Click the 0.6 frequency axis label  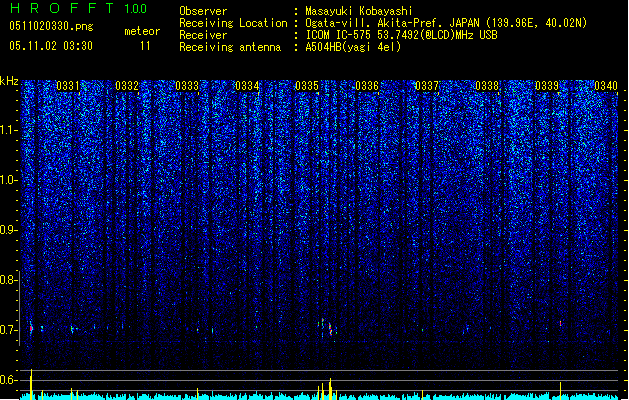tap(9, 380)
